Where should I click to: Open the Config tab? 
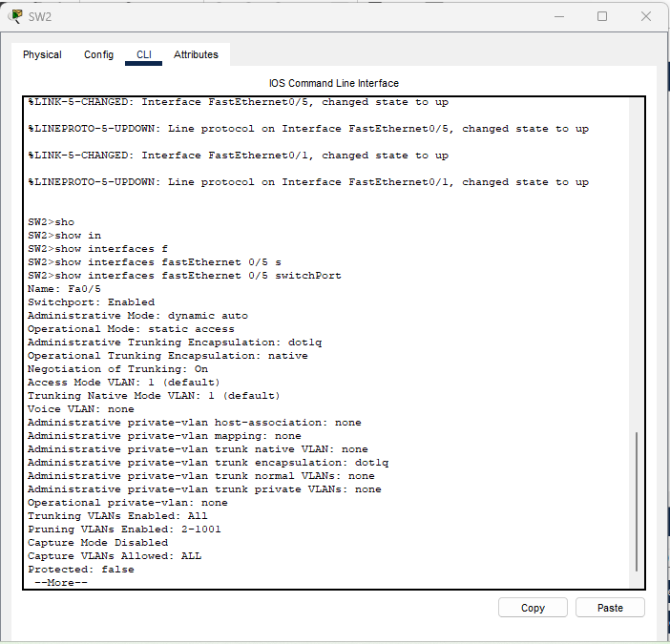[x=98, y=54]
